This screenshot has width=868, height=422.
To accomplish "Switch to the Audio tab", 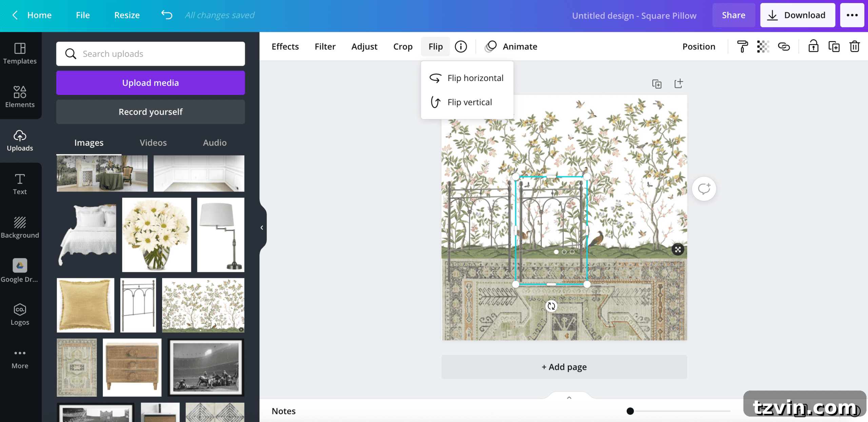I will [215, 142].
